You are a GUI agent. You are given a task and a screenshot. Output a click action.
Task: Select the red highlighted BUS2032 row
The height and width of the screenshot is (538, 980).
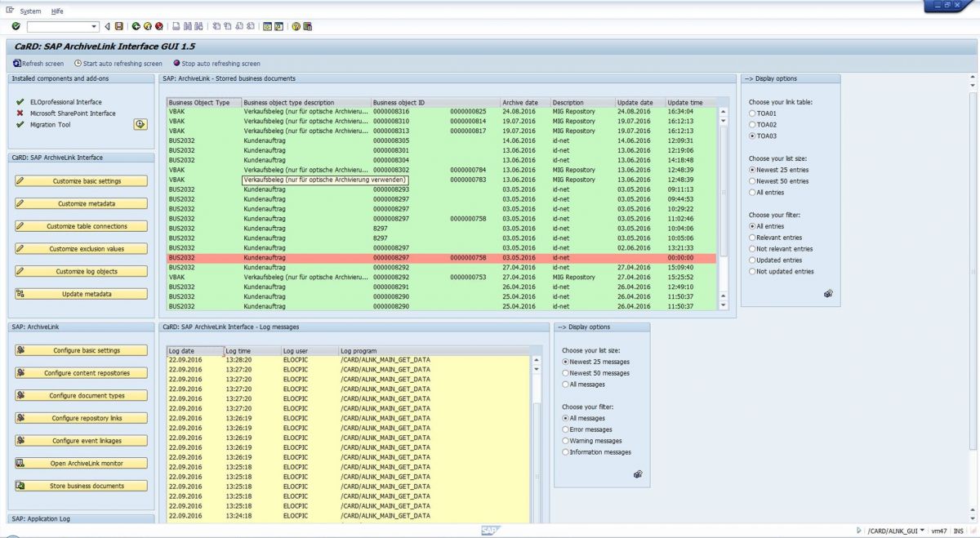442,258
